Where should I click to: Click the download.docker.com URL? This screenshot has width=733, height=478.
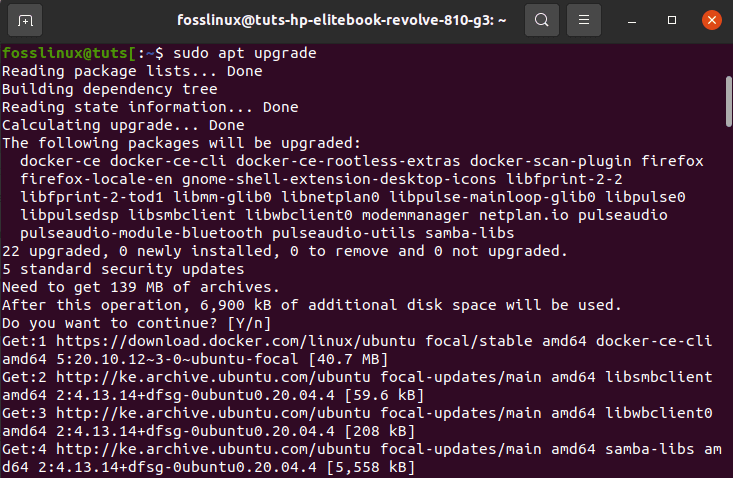point(236,341)
